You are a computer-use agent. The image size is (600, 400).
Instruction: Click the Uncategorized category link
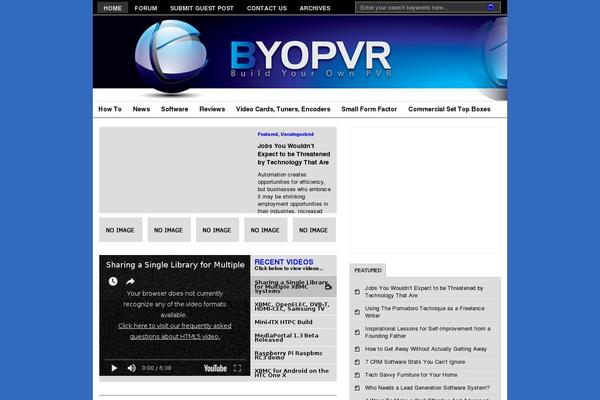tap(297, 134)
